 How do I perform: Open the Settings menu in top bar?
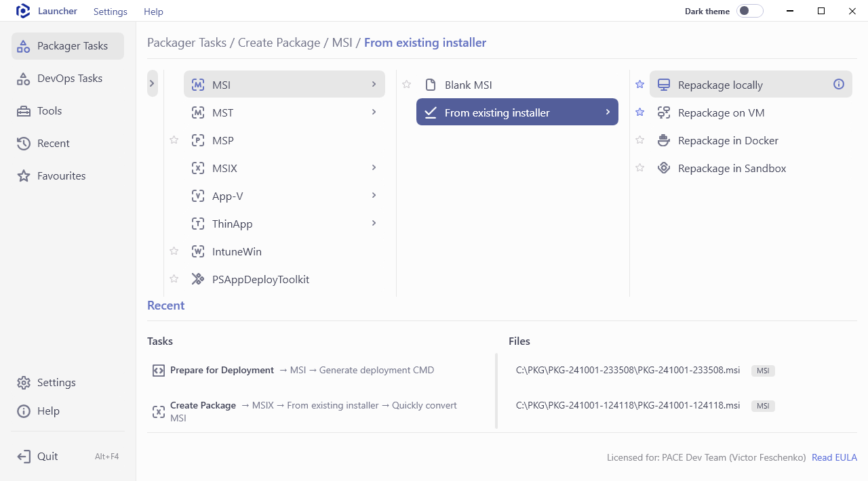(111, 12)
